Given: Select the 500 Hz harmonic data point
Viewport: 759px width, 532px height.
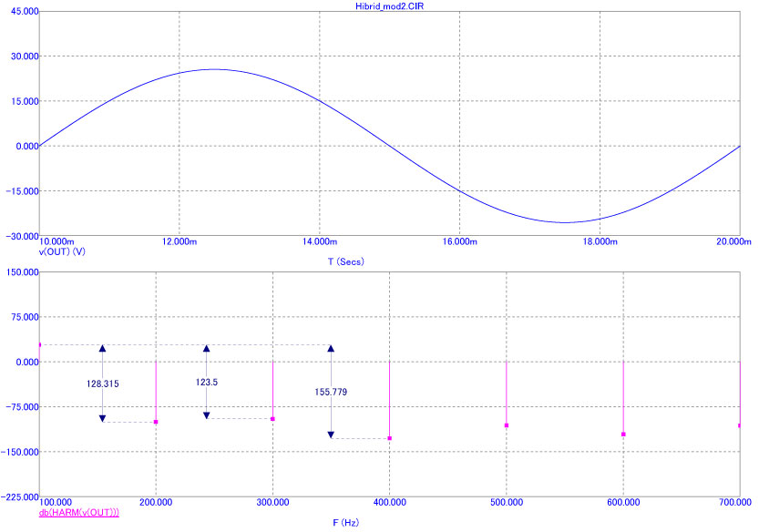Looking at the screenshot, I should click(507, 425).
